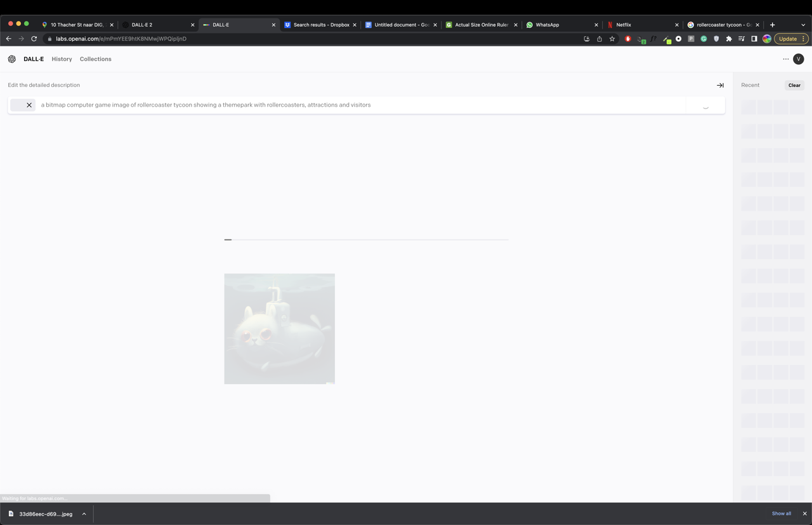Click the OpenAI logo icon

point(12,59)
